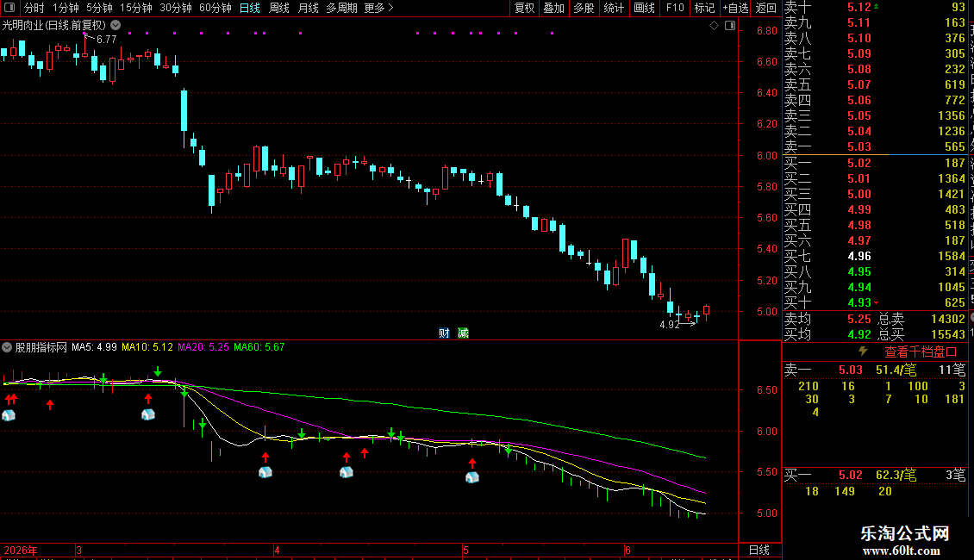Click house signal icon near April start
Screen dimensions: 974x560
265,472
